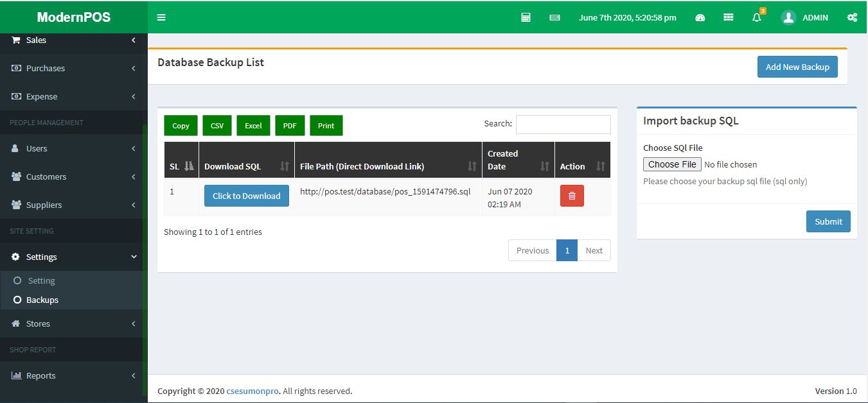Expand the Users menu chevron

coord(134,148)
